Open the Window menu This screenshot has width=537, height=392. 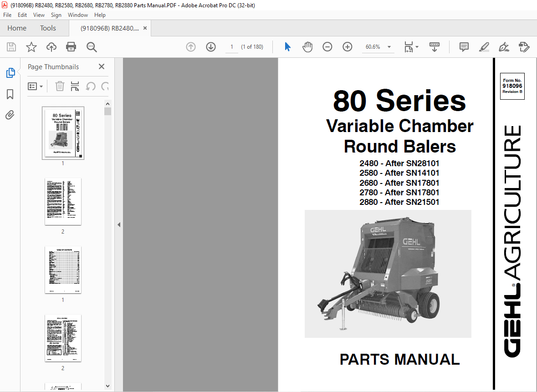[78, 15]
